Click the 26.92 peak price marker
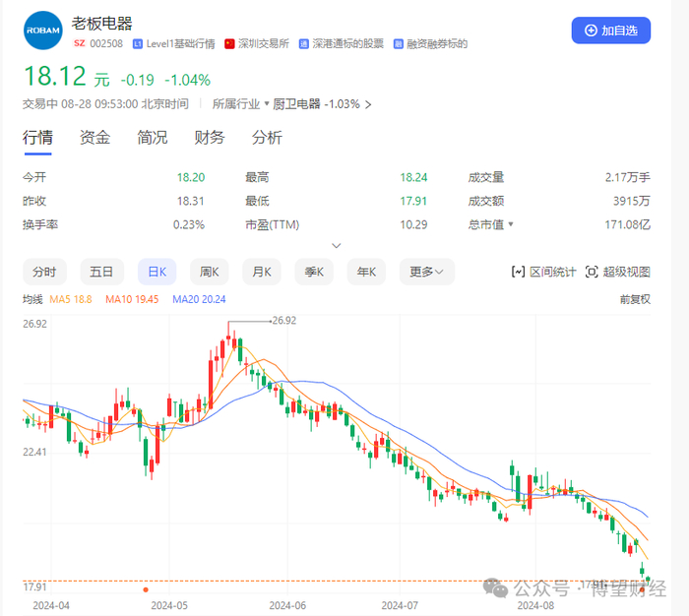Screen dimensions: 689x616 pyautogui.click(x=283, y=321)
